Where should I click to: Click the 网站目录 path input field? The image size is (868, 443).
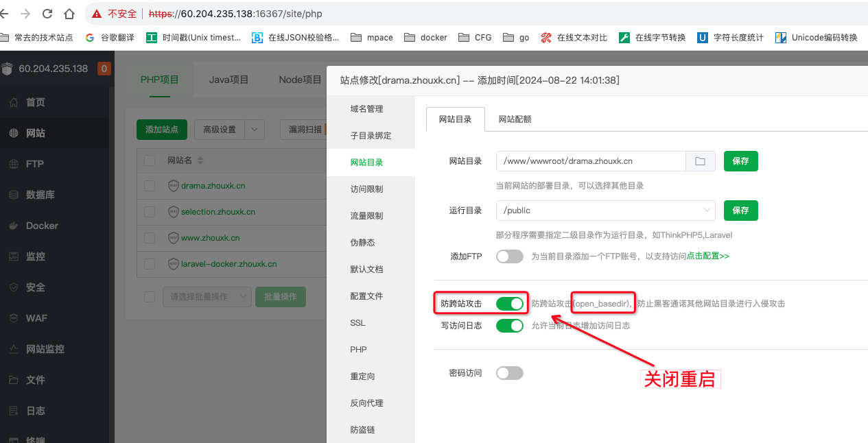(590, 161)
